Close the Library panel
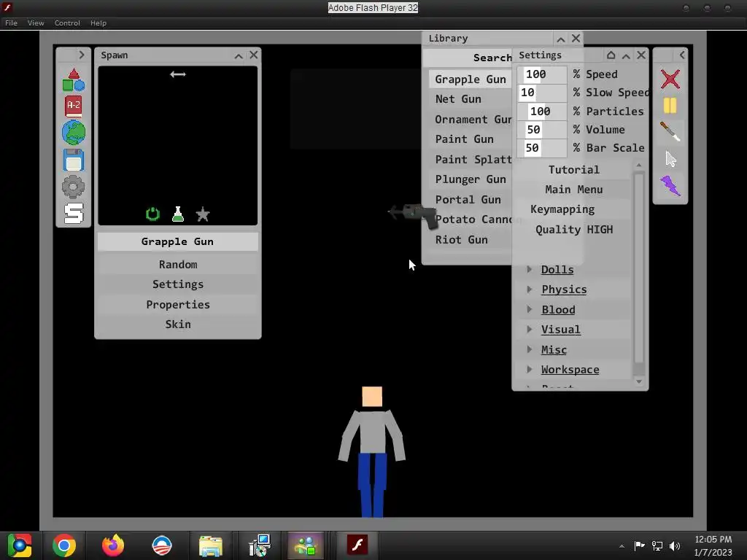The height and width of the screenshot is (560, 747). 576,39
